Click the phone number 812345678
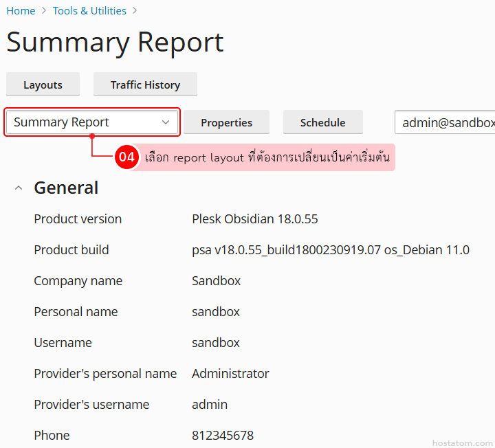 [222, 436]
